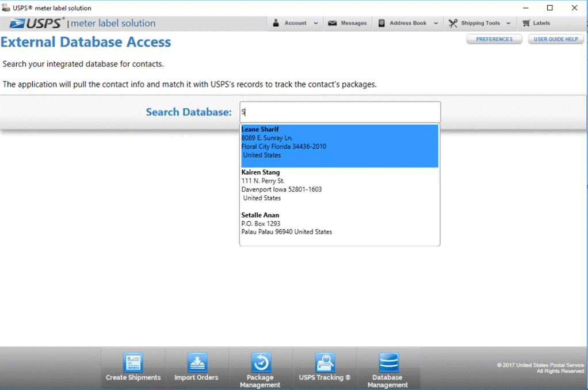Screen dimensions: 588x390
Task: Open the Shipping Tools menu label
Action: pyautogui.click(x=480, y=23)
